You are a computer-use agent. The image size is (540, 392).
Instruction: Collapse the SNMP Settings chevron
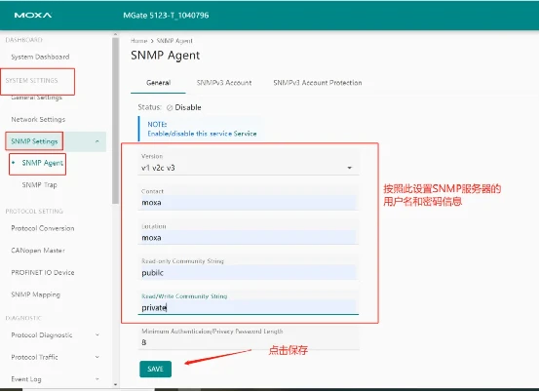pos(97,141)
